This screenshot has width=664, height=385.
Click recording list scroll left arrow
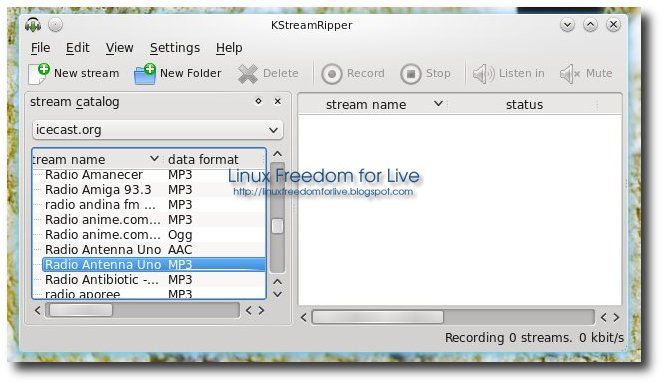(x=304, y=317)
